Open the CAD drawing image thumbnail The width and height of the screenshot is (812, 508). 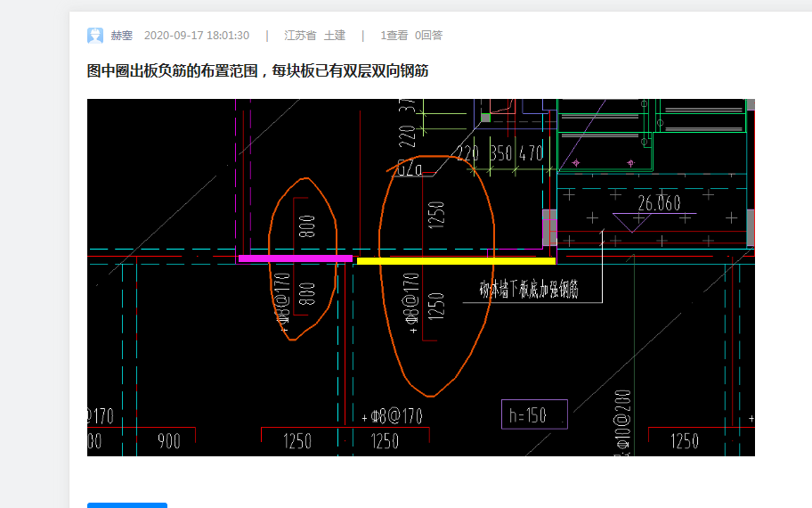pyautogui.click(x=421, y=277)
